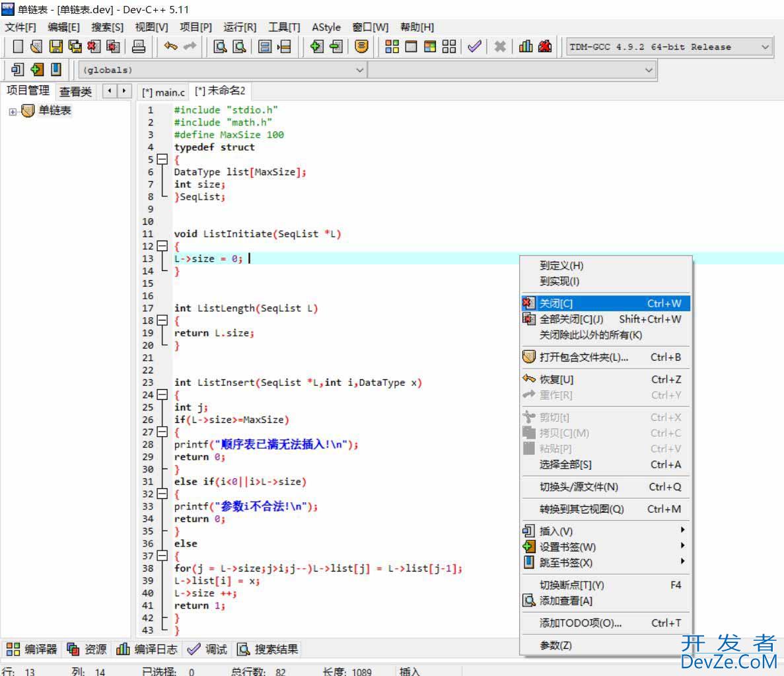Switch to the 未命名2 editor tab
The width and height of the screenshot is (784, 676).
(x=220, y=91)
